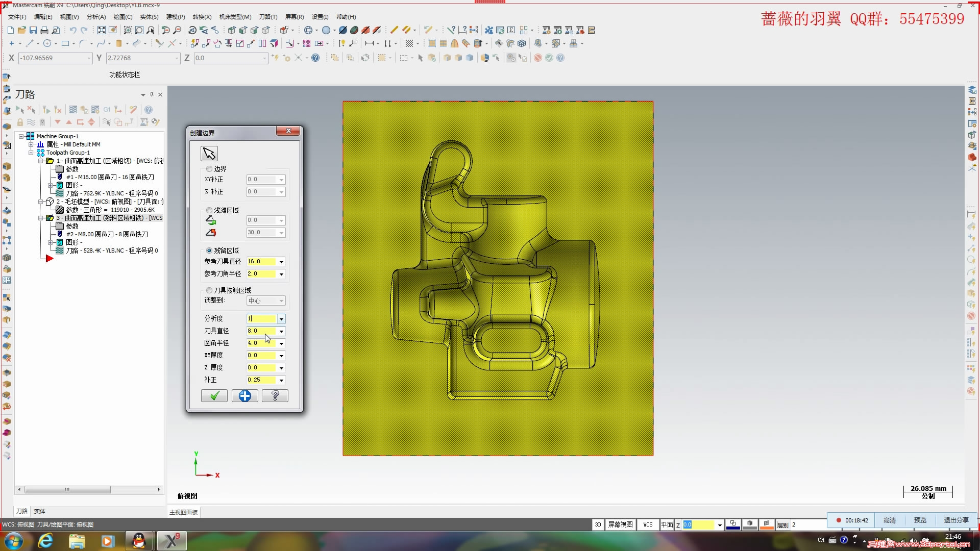Viewport: 980px width, 551px height.
Task: Click the Save disk icon
Action: tap(33, 30)
